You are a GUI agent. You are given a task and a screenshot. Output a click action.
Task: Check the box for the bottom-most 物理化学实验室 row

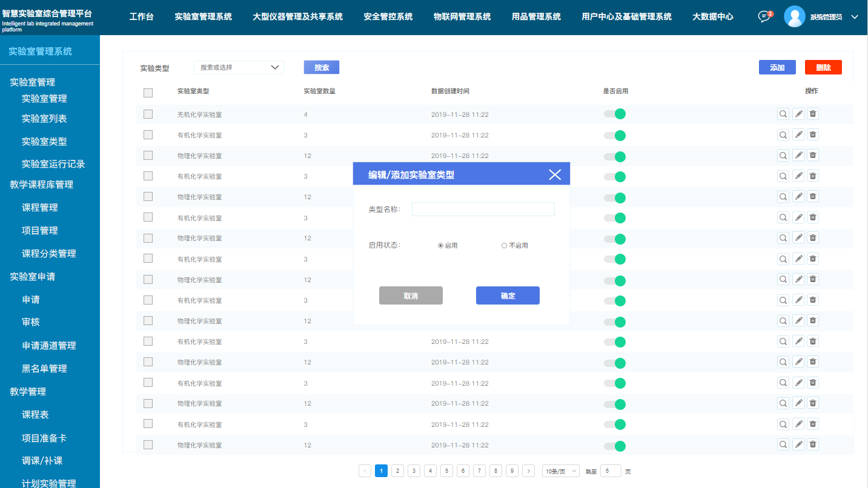tap(148, 444)
